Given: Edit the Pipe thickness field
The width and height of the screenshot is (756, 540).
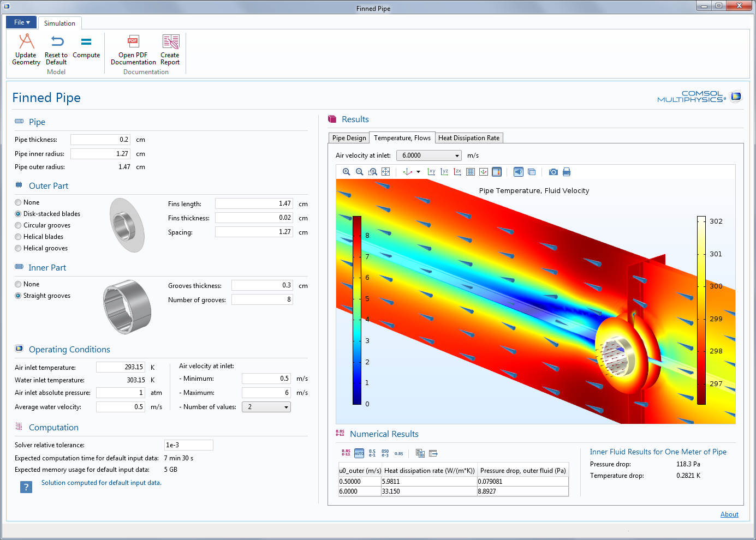Looking at the screenshot, I should click(x=100, y=140).
